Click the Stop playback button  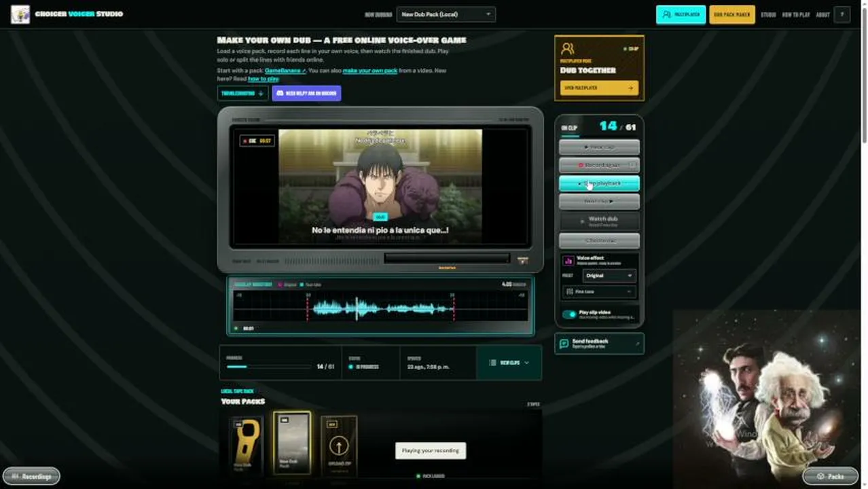coord(599,183)
